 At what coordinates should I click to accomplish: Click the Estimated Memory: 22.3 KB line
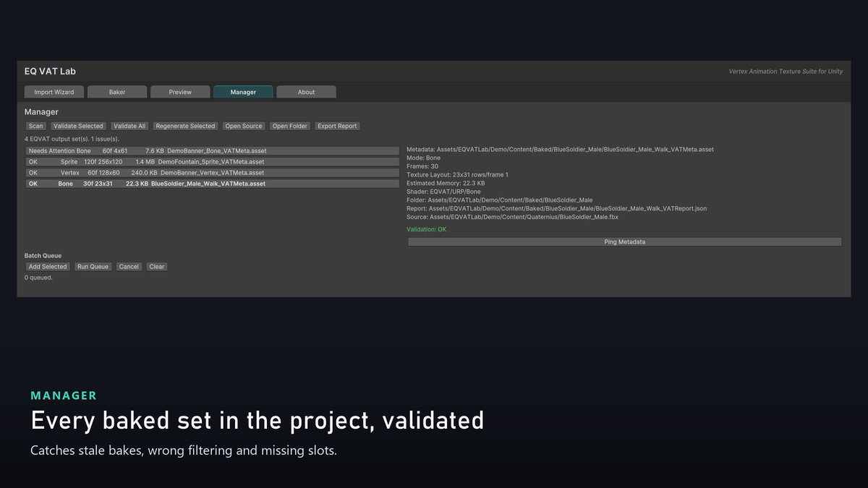point(446,183)
